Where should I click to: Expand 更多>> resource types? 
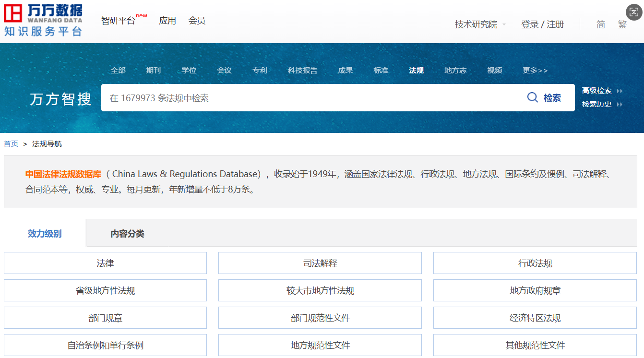[535, 71]
